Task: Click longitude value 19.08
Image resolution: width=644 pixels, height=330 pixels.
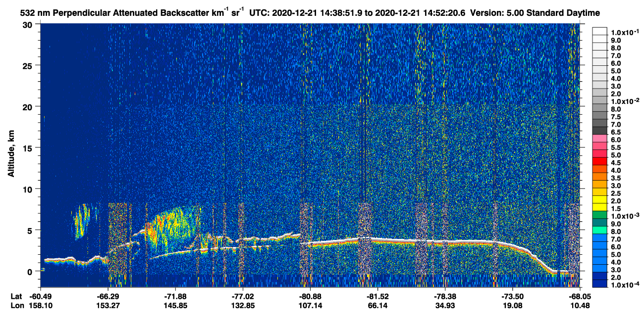Action: [x=513, y=306]
